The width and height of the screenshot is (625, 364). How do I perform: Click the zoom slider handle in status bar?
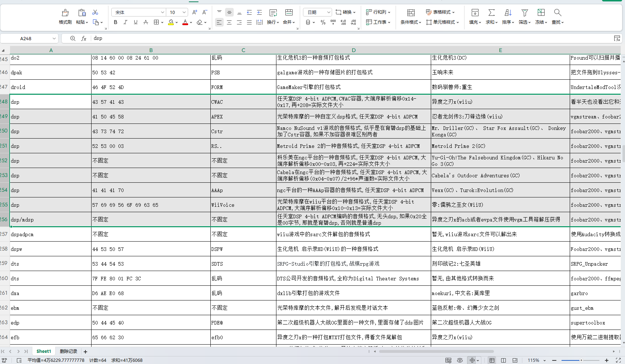[581, 360]
